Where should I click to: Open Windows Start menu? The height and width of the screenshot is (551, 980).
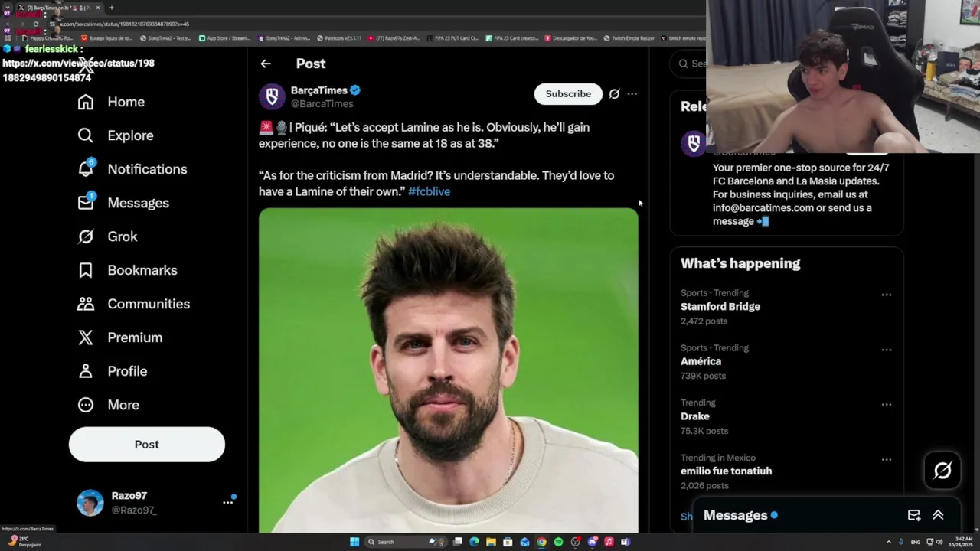pyautogui.click(x=354, y=542)
